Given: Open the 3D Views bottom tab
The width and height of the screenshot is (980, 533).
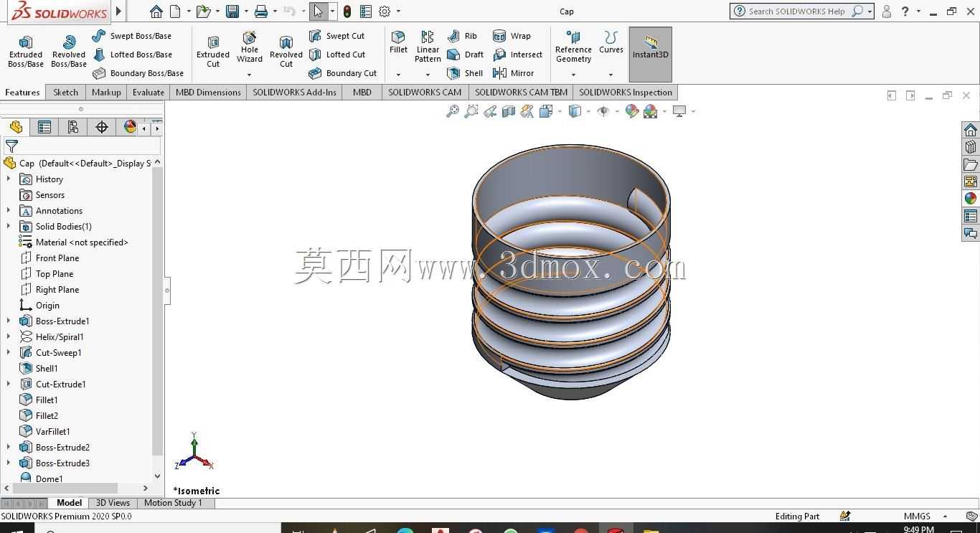Looking at the screenshot, I should click(x=113, y=503).
